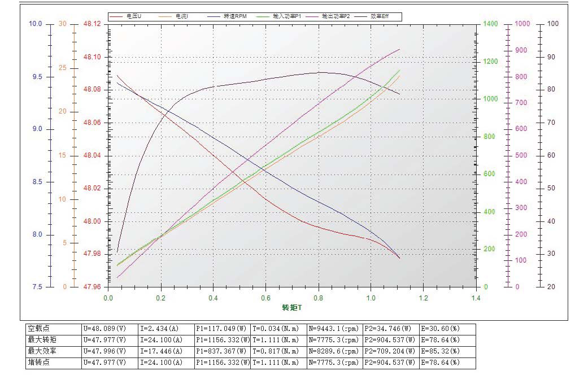This screenshot has width=588, height=375.
Task: Select the 堵转点 row label
Action: pos(39,363)
